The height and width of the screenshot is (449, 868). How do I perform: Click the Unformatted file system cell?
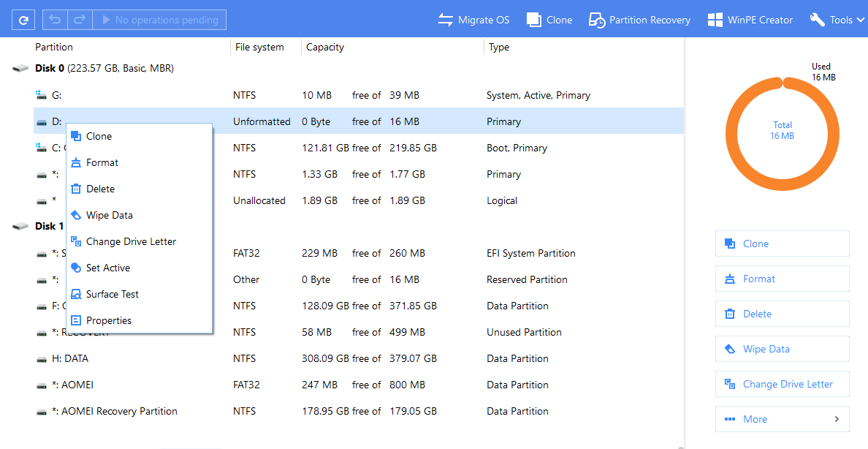pyautogui.click(x=262, y=122)
